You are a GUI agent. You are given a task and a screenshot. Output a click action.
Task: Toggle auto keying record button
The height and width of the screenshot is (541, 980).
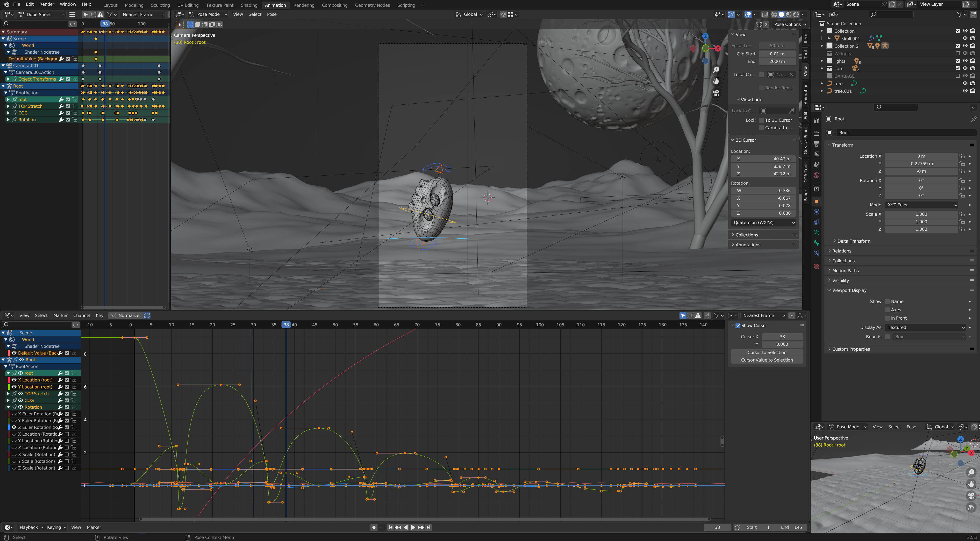pos(374,527)
